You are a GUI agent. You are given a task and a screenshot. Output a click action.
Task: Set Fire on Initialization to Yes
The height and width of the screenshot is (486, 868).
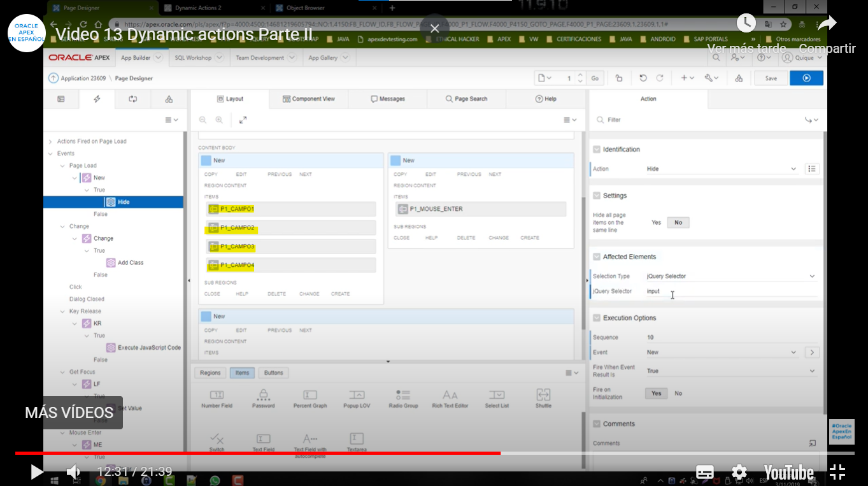(x=657, y=393)
